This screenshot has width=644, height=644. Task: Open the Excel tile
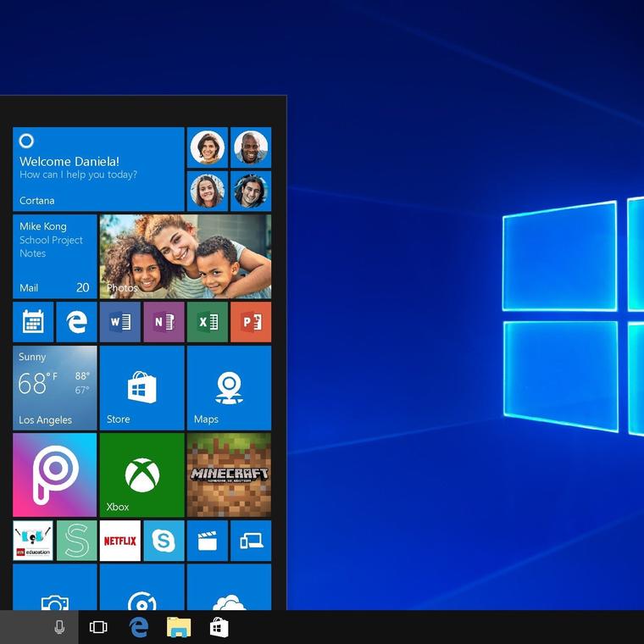[208, 322]
